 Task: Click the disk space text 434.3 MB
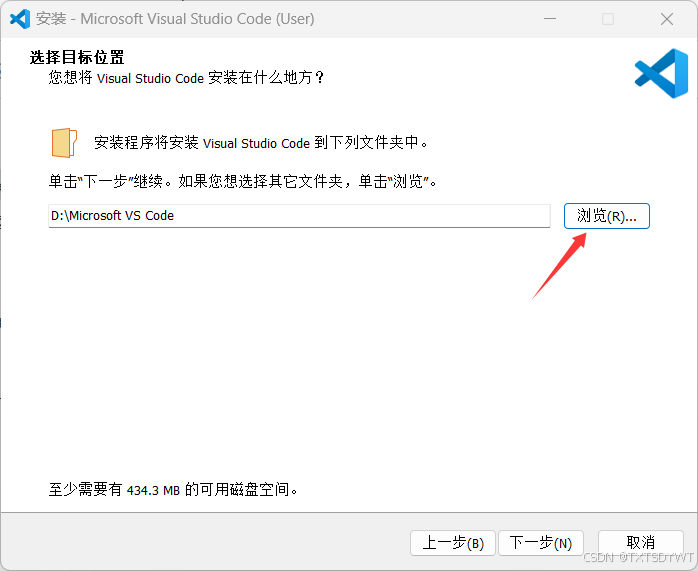pos(153,490)
